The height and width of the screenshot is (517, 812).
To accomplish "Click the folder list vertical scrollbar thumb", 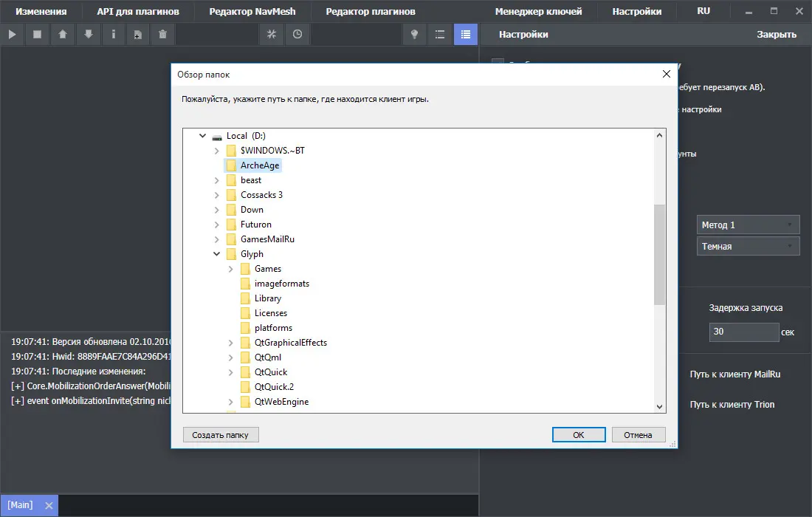I will [x=659, y=255].
